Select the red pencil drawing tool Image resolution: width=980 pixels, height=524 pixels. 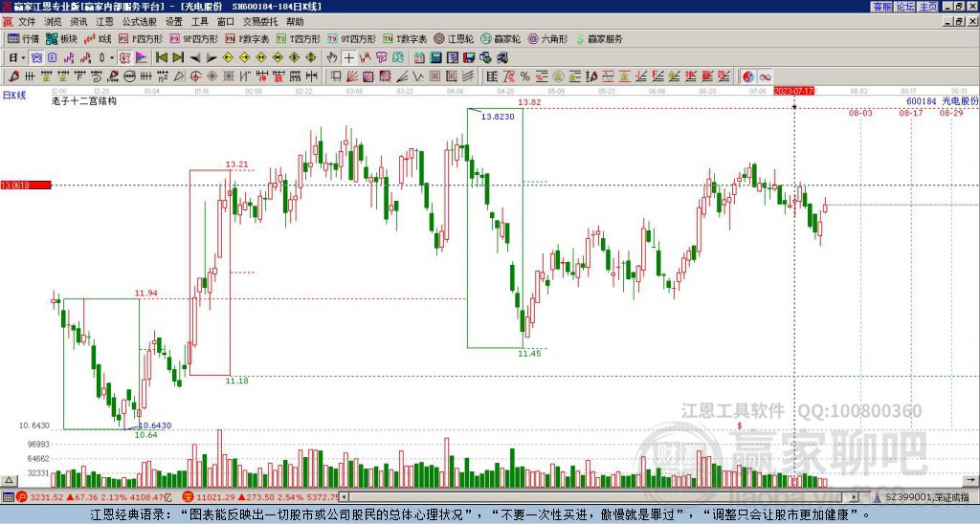click(x=13, y=76)
